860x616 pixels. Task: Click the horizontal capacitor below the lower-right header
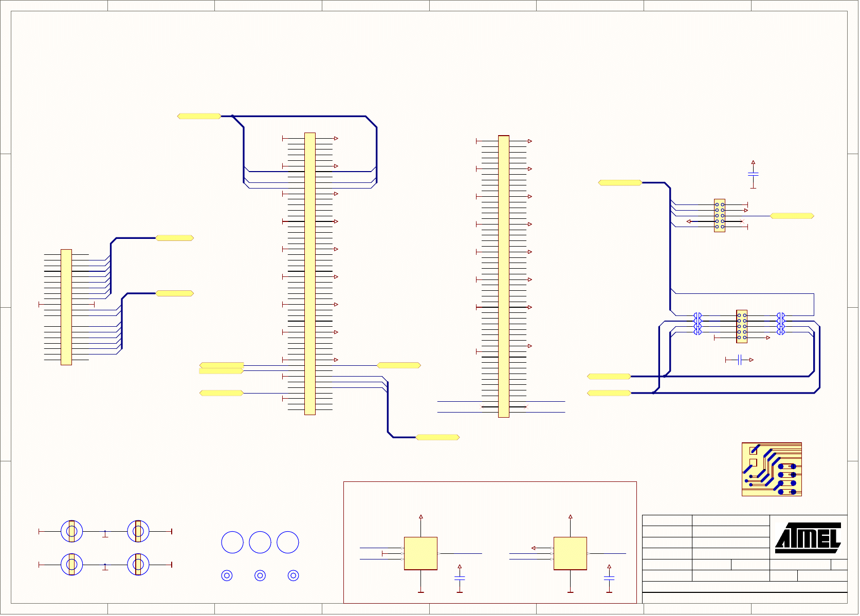[739, 360]
